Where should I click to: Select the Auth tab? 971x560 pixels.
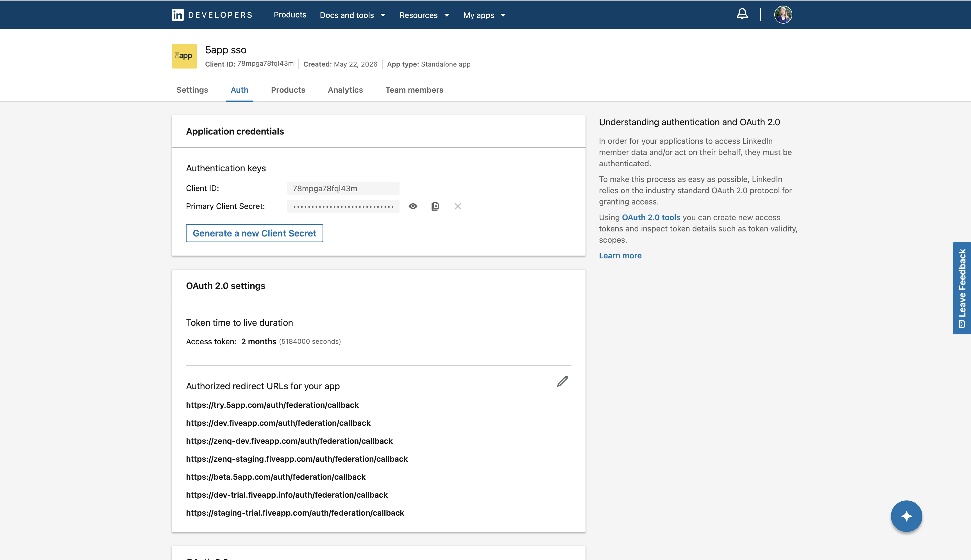239,90
